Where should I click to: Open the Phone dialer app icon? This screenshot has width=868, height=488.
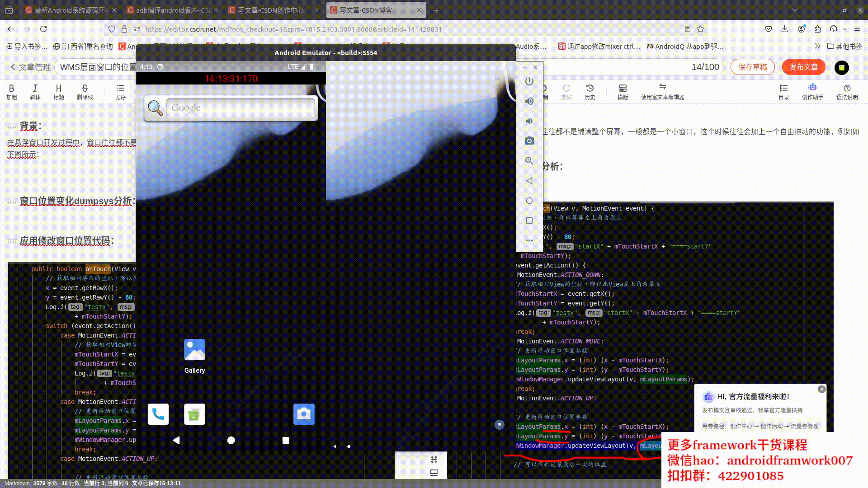[158, 414]
